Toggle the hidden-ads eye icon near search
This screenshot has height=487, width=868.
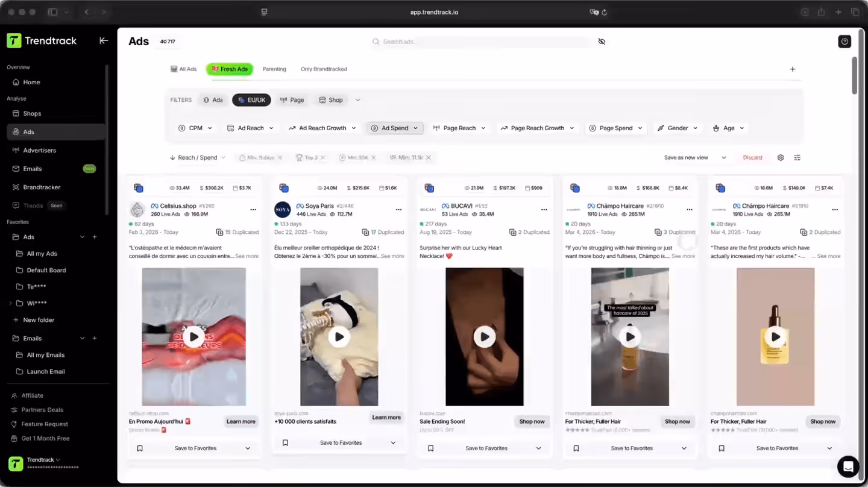pyautogui.click(x=601, y=41)
